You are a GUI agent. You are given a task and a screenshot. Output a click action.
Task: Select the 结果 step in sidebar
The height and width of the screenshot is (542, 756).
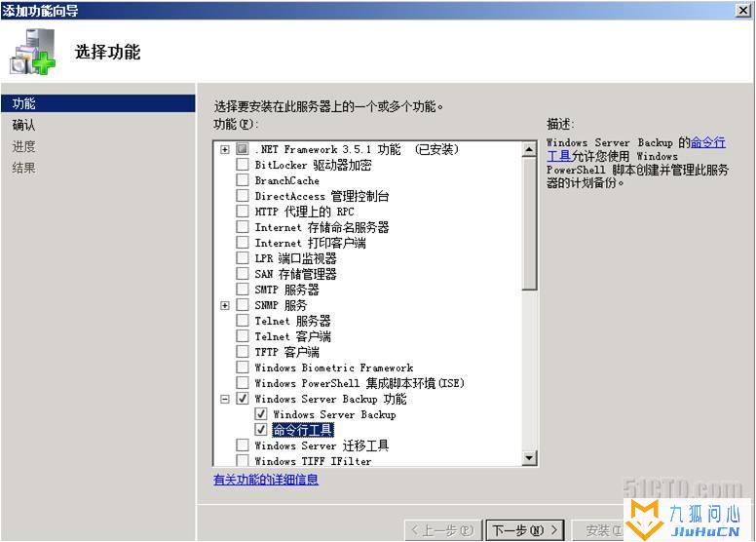pos(23,168)
